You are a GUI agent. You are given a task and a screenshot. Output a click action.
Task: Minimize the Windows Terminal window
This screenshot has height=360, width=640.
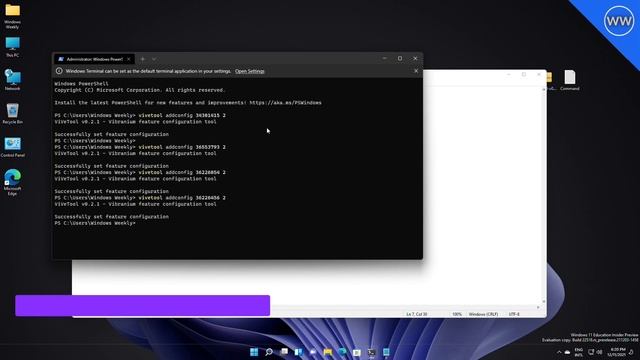coord(384,58)
